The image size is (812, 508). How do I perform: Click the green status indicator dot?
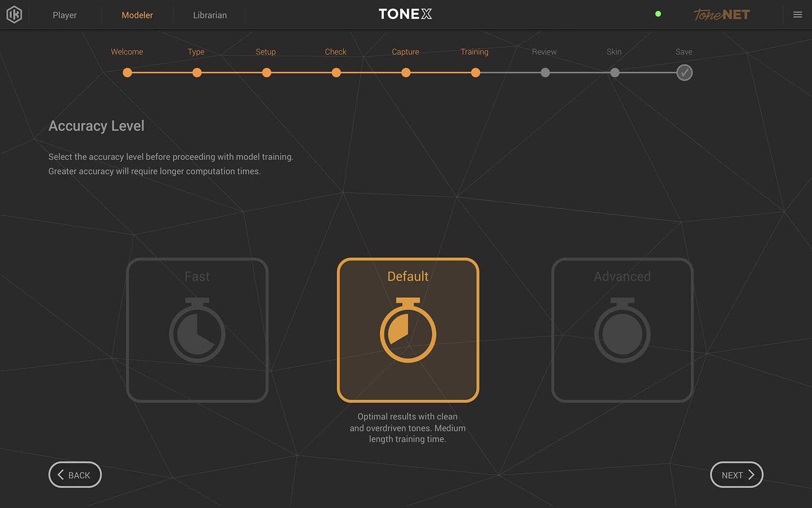pos(658,14)
